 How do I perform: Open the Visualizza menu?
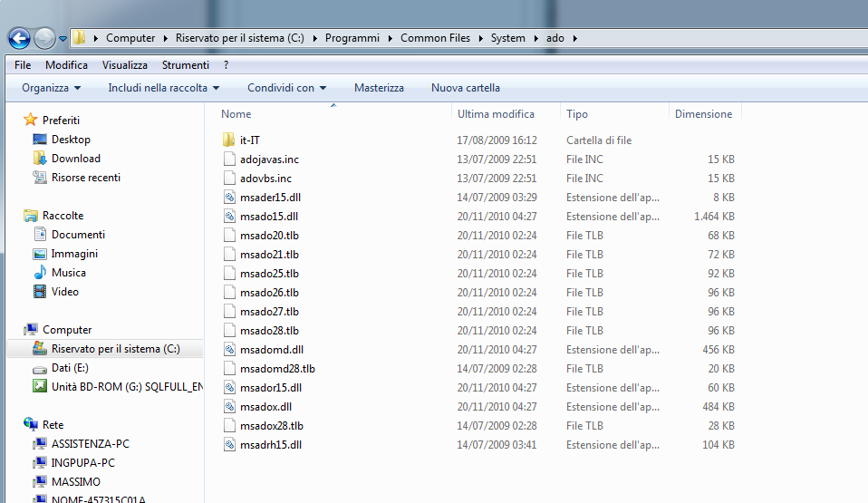(x=124, y=65)
